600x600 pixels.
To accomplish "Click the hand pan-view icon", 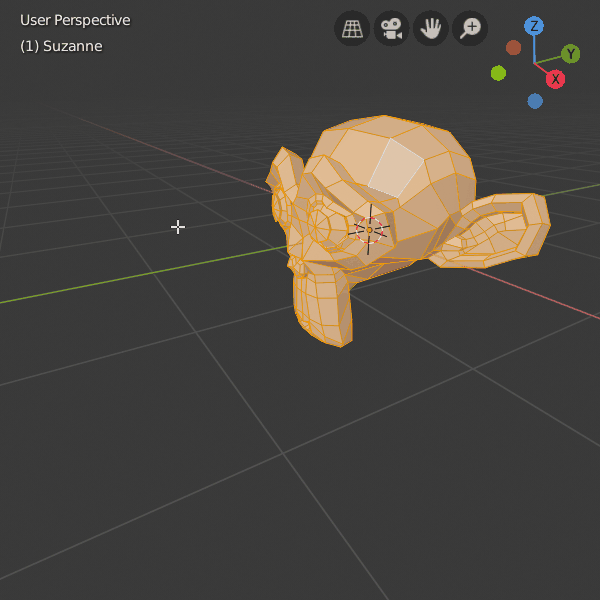I will coord(431,28).
